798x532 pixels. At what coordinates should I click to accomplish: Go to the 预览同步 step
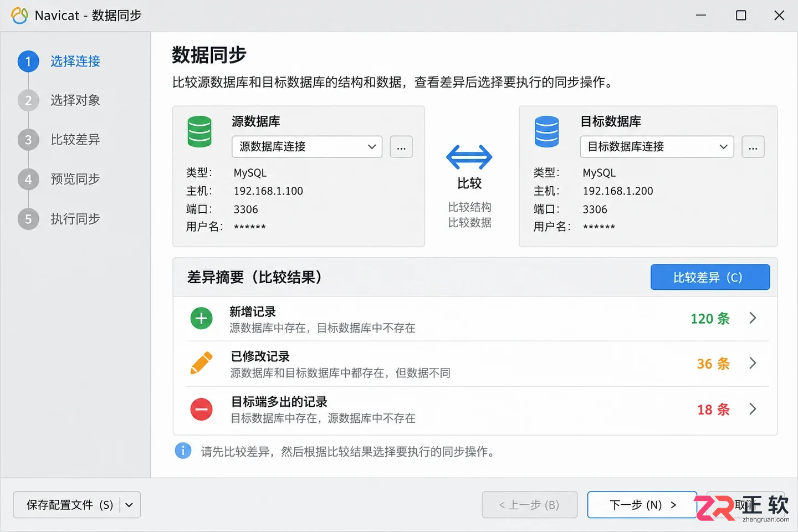[x=75, y=179]
